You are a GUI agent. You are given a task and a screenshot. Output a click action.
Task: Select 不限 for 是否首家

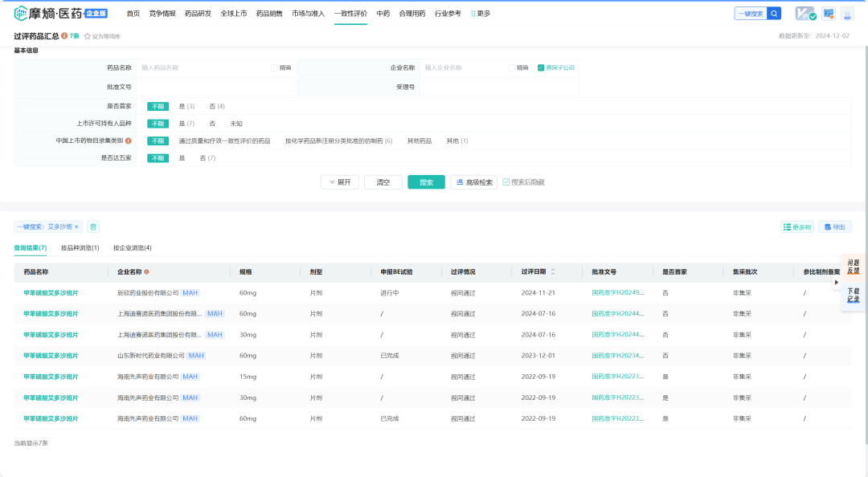(158, 106)
